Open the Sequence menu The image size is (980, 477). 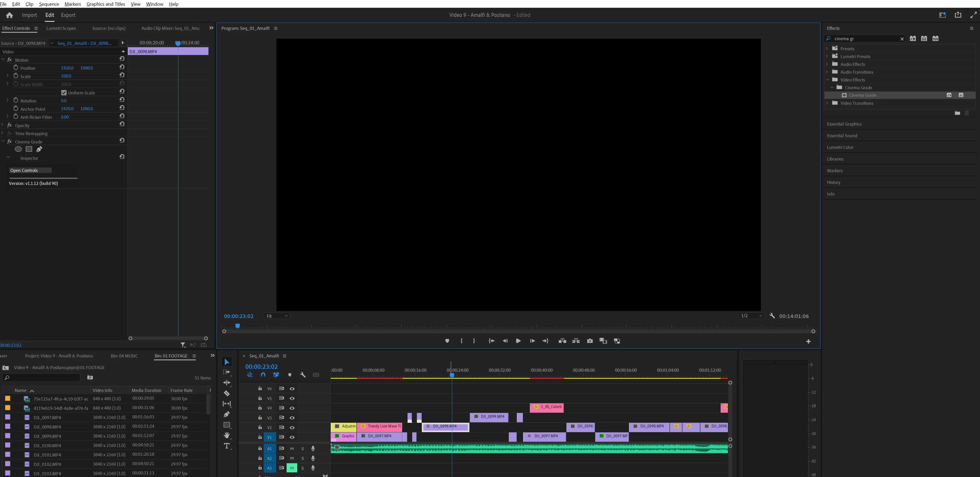49,4
